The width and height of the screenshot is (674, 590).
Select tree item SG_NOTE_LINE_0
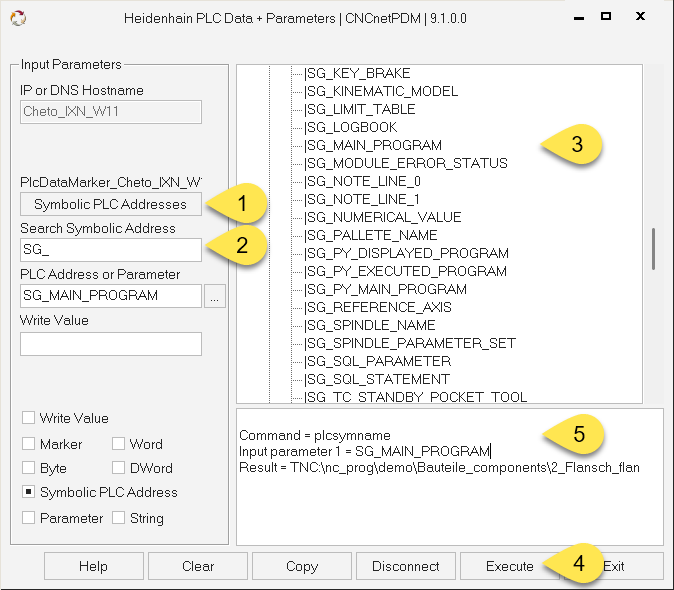click(x=362, y=182)
